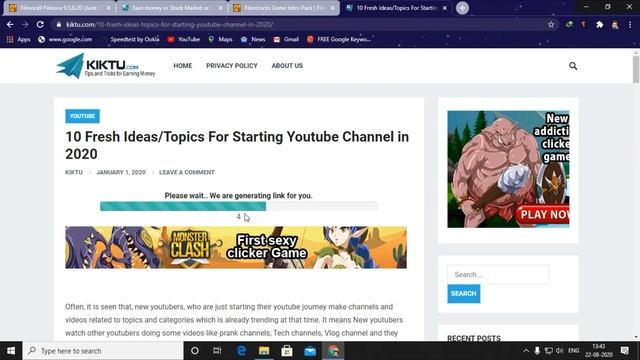Click the taskbar clock showing 13:43
The width and height of the screenshot is (640, 360).
pyautogui.click(x=598, y=351)
